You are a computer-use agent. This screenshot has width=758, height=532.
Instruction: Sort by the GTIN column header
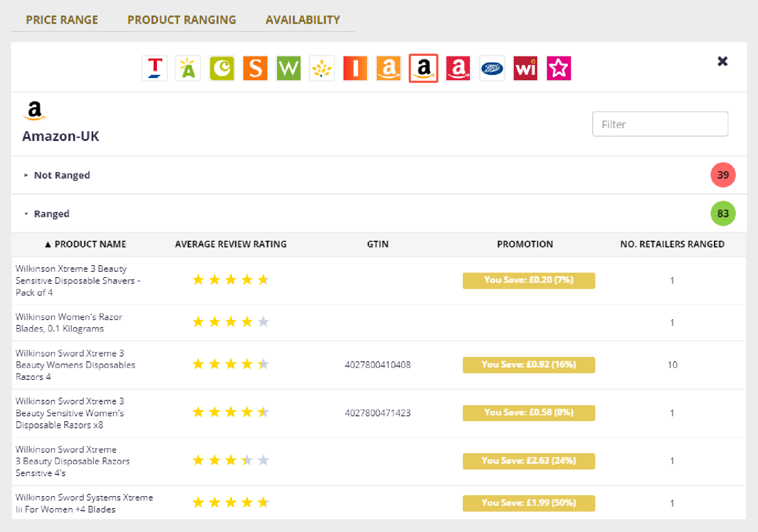(x=378, y=244)
